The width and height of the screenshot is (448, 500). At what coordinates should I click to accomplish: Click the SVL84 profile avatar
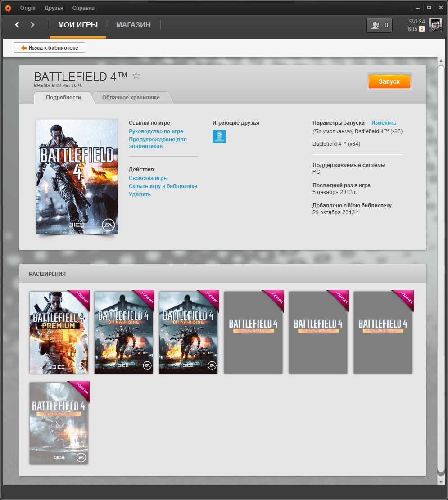[435, 25]
